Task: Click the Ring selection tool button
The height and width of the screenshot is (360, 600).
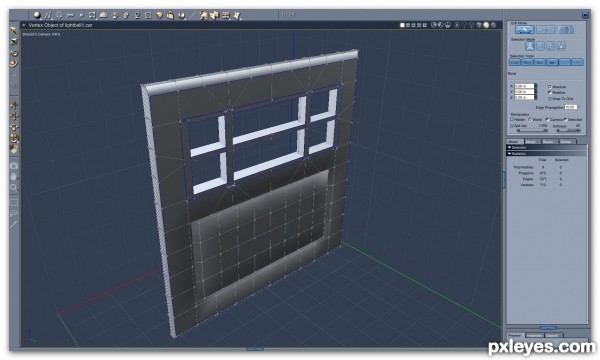Action: point(527,62)
